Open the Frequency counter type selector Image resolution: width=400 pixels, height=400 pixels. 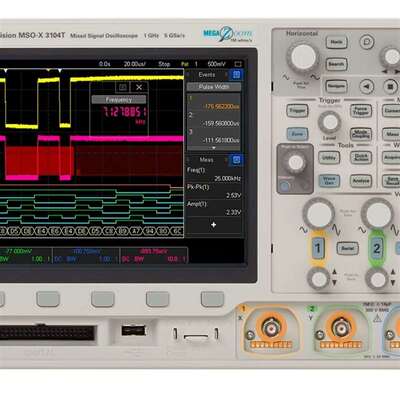click(x=119, y=99)
